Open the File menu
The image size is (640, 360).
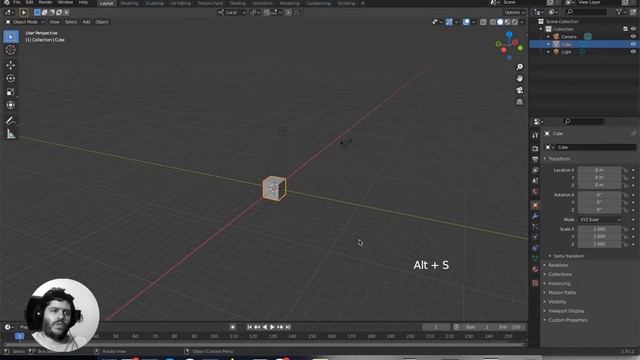pos(17,2)
